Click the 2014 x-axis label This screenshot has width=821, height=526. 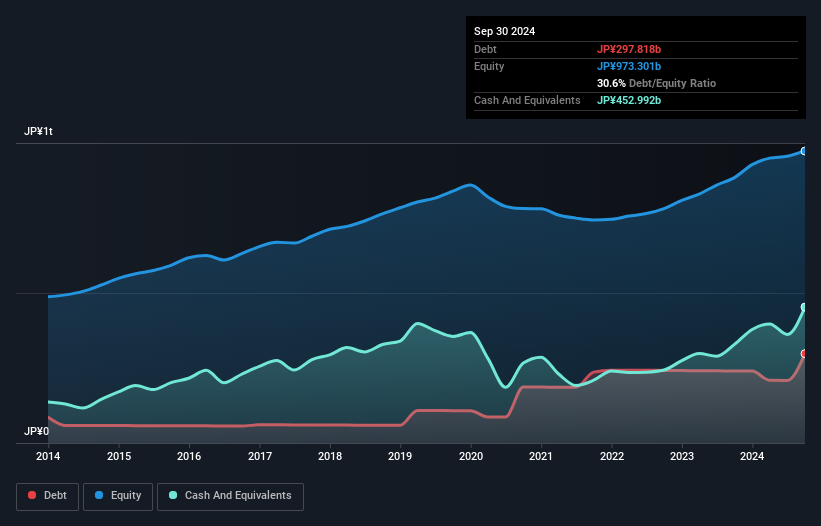pyautogui.click(x=48, y=457)
